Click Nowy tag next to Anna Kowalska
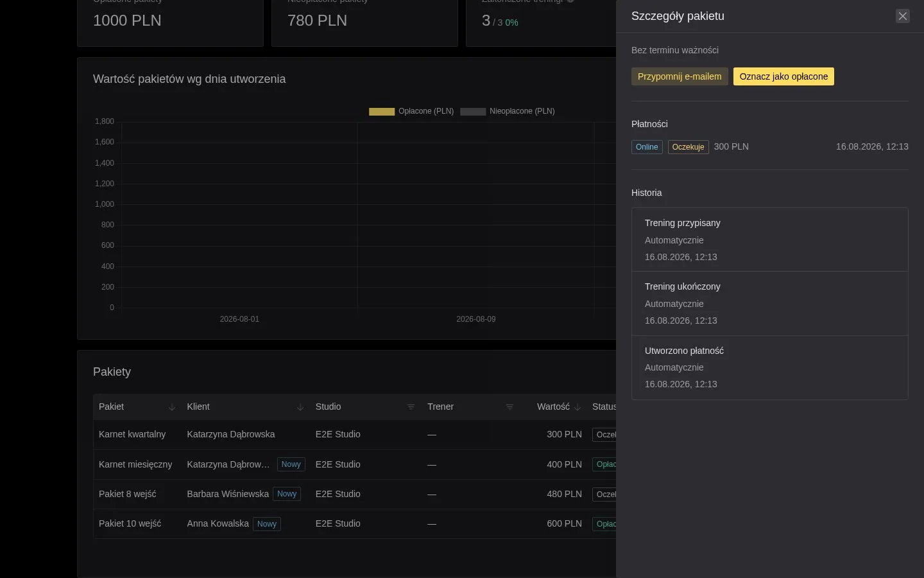The height and width of the screenshot is (578, 924). (x=267, y=524)
